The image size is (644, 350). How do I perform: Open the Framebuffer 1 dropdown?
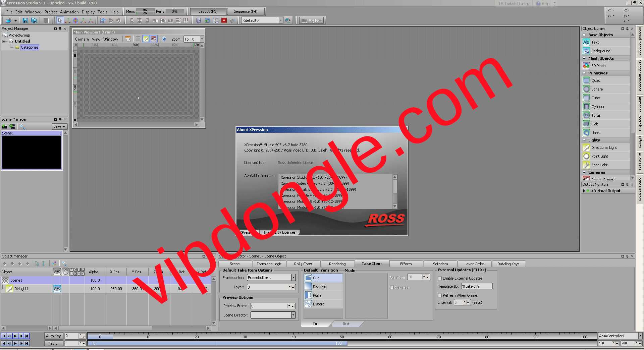(x=293, y=278)
